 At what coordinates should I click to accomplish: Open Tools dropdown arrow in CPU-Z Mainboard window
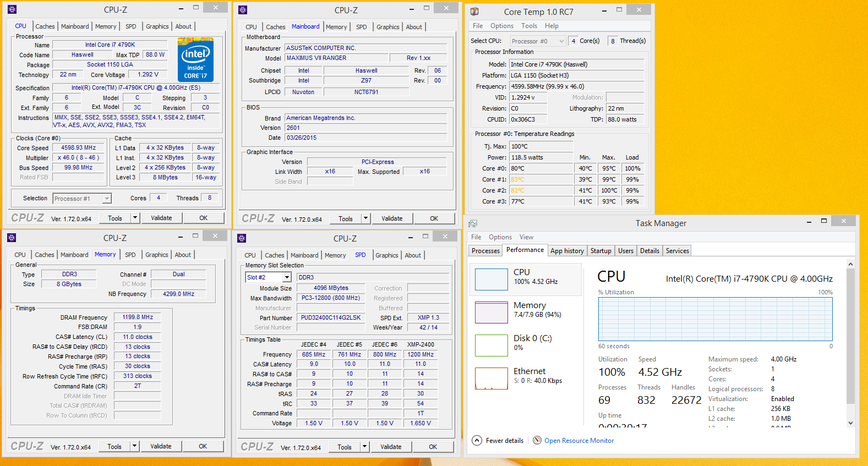click(x=365, y=218)
